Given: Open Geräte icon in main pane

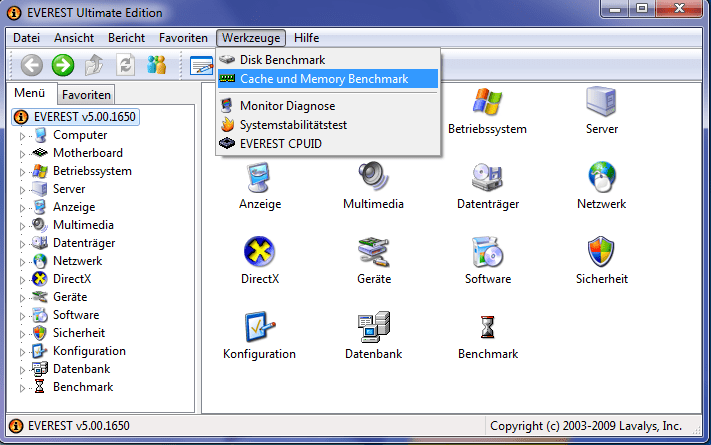Looking at the screenshot, I should coord(374,251).
